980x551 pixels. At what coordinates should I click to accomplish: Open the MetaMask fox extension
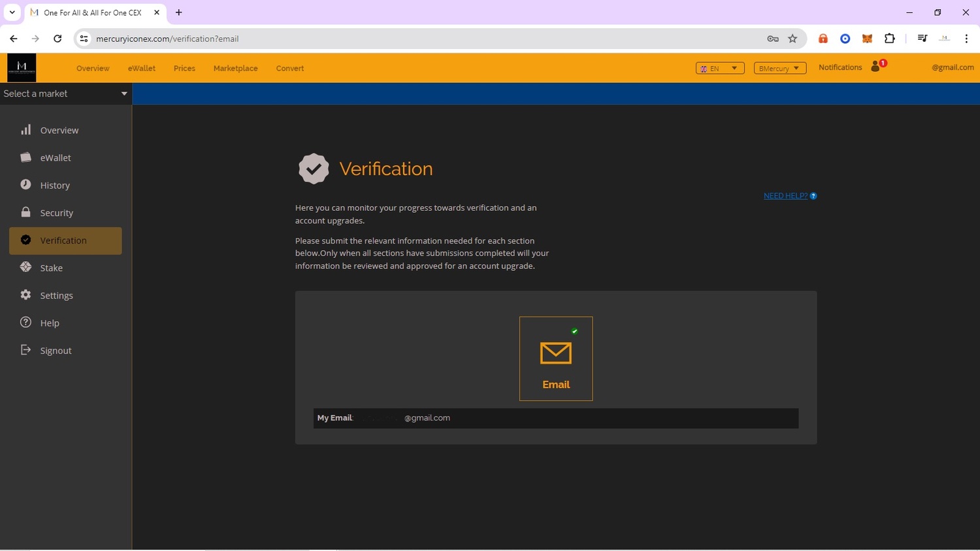point(867,39)
